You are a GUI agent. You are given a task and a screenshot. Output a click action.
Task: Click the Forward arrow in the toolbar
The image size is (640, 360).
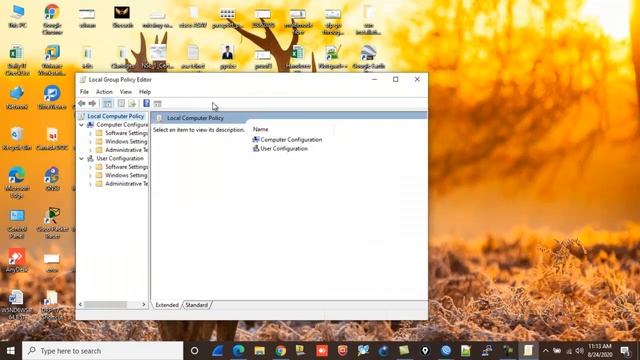pyautogui.click(x=92, y=104)
